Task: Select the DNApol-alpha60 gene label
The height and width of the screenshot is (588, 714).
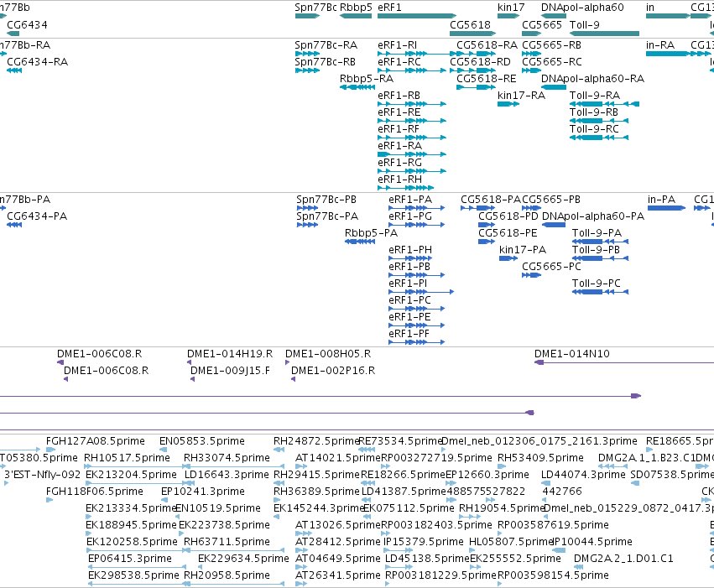Action: pyautogui.click(x=582, y=8)
